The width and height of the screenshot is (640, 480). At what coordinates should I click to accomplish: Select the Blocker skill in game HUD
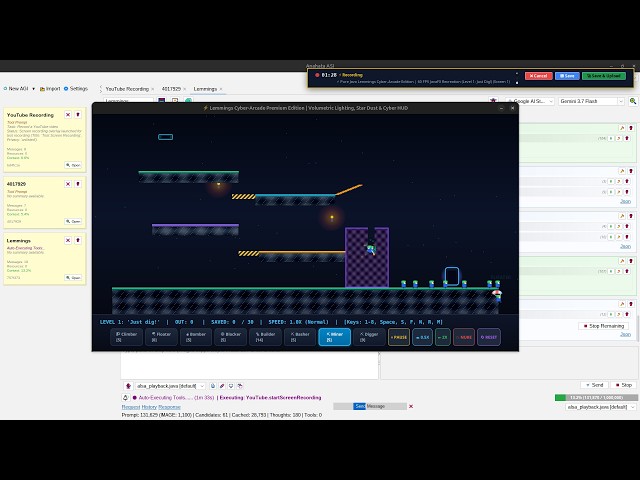point(231,337)
